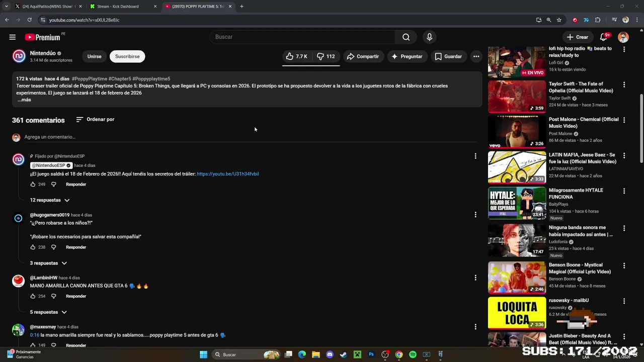The width and height of the screenshot is (644, 362).
Task: Click Agrega un comentario field
Action: point(250,137)
